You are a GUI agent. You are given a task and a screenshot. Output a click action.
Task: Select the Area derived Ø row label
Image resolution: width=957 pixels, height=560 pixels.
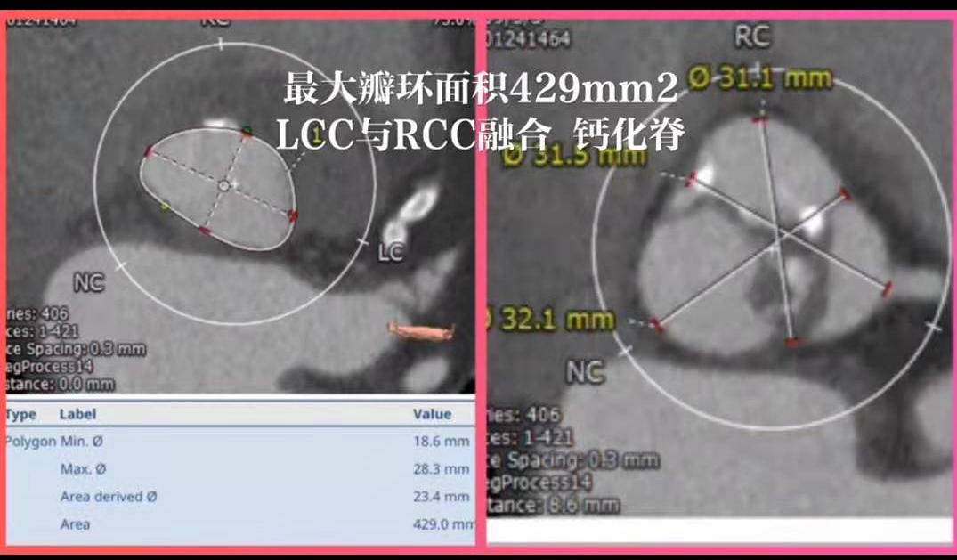point(109,497)
